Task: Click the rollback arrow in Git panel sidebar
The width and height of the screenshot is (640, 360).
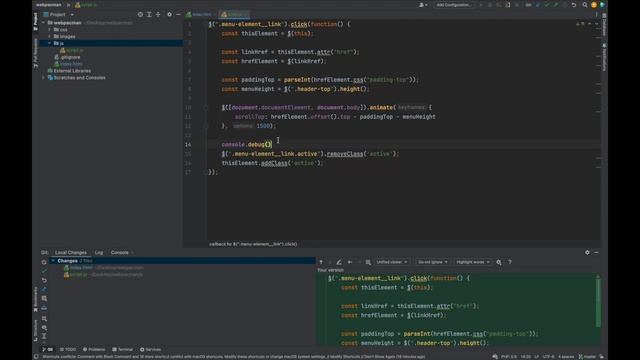Action: 44,280
